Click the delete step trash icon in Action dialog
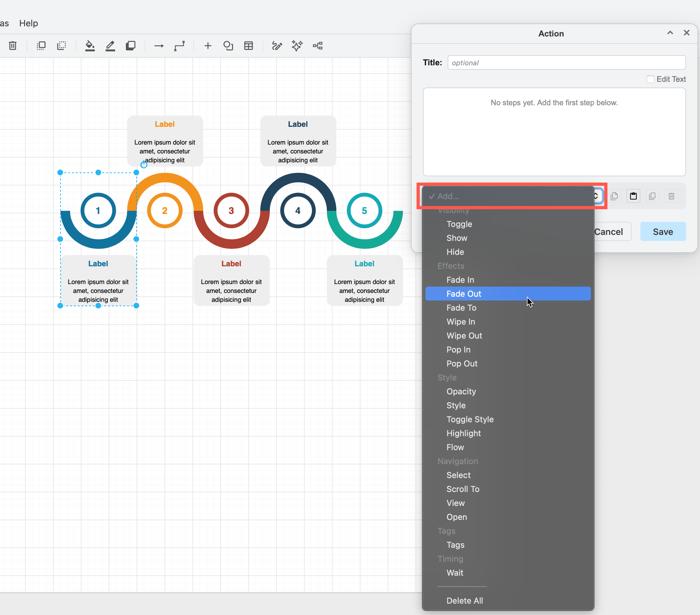 [x=671, y=196]
